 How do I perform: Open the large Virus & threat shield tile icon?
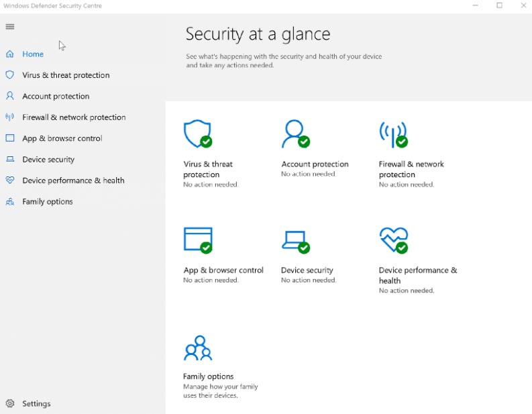point(198,134)
